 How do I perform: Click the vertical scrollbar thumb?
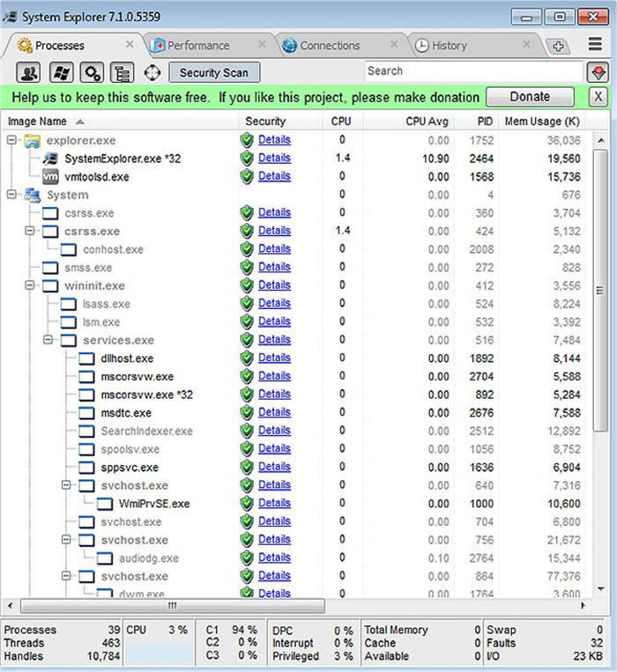click(600, 291)
